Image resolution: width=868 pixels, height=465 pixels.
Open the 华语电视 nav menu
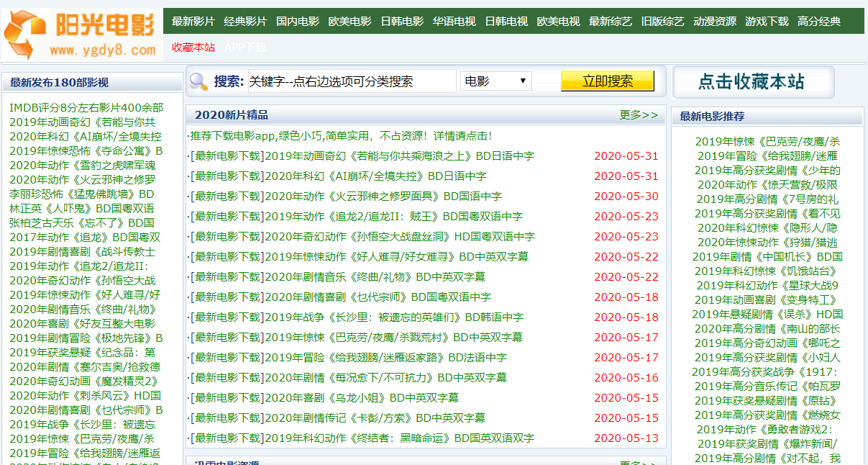454,21
